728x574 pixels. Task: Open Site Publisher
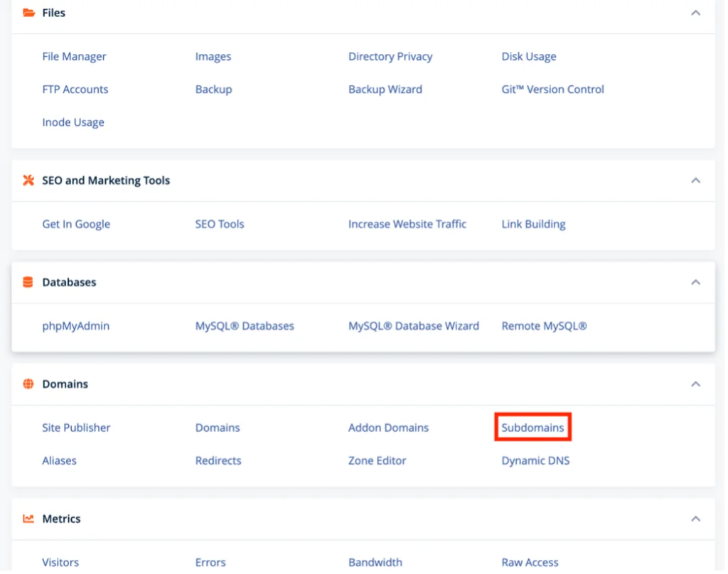[x=76, y=428]
